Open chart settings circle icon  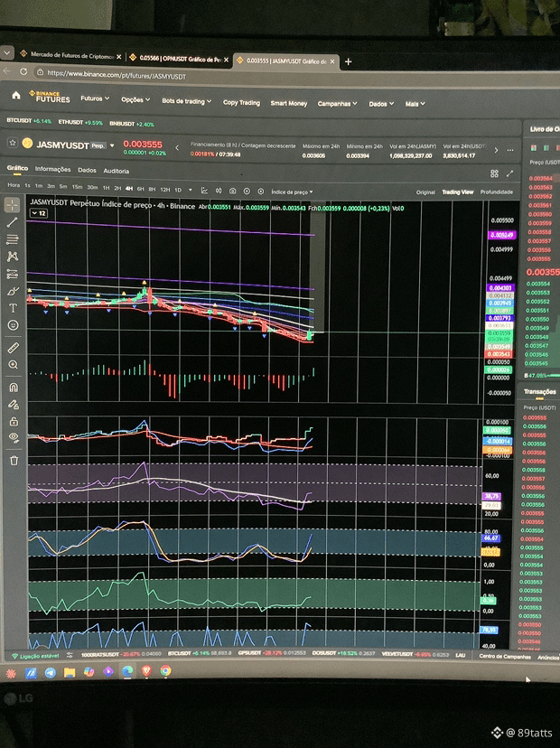tap(261, 192)
